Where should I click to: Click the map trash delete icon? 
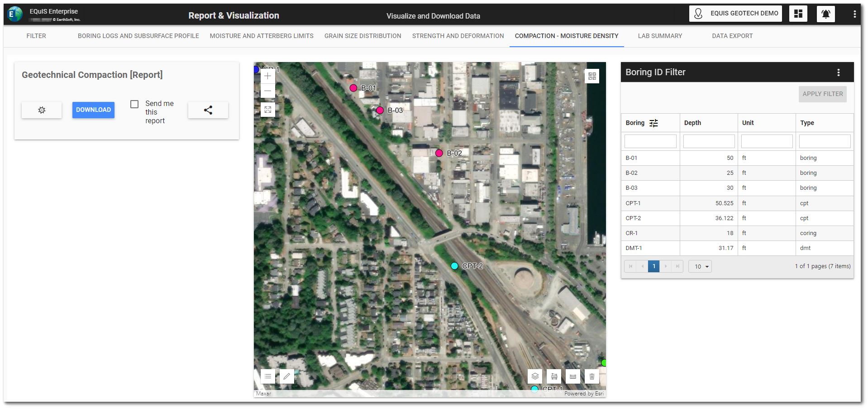coord(591,376)
